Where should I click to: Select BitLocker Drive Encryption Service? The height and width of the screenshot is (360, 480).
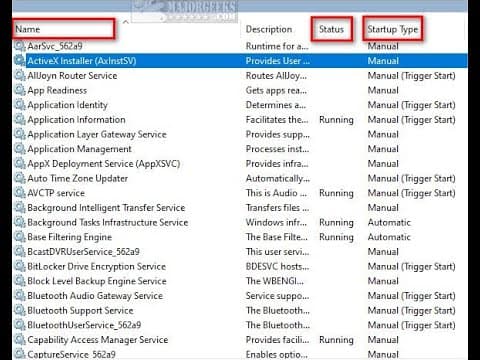97,266
